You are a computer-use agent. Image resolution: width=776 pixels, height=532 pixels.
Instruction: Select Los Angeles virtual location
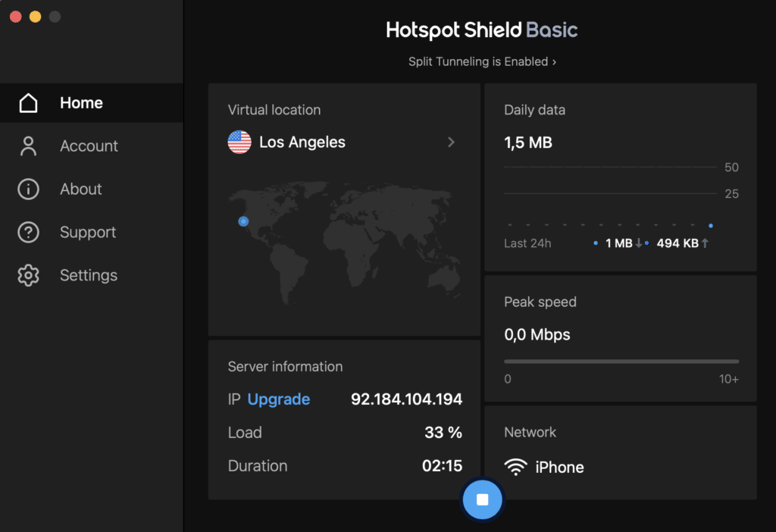click(x=342, y=142)
